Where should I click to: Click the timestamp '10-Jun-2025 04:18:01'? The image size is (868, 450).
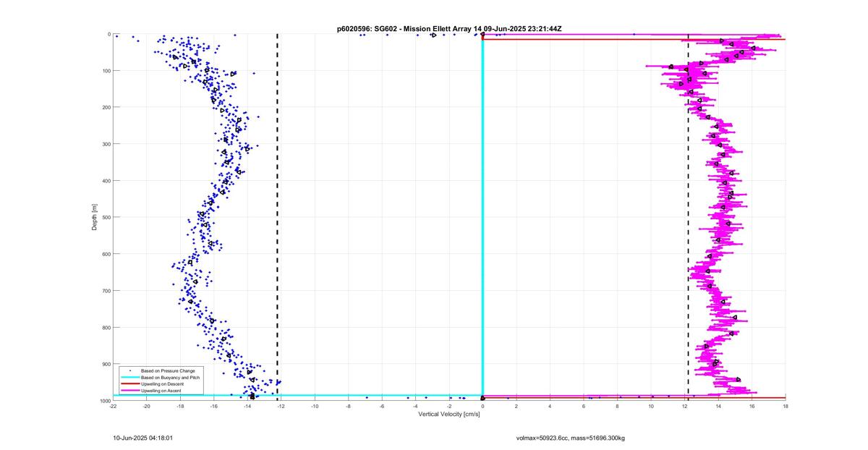coord(143,438)
